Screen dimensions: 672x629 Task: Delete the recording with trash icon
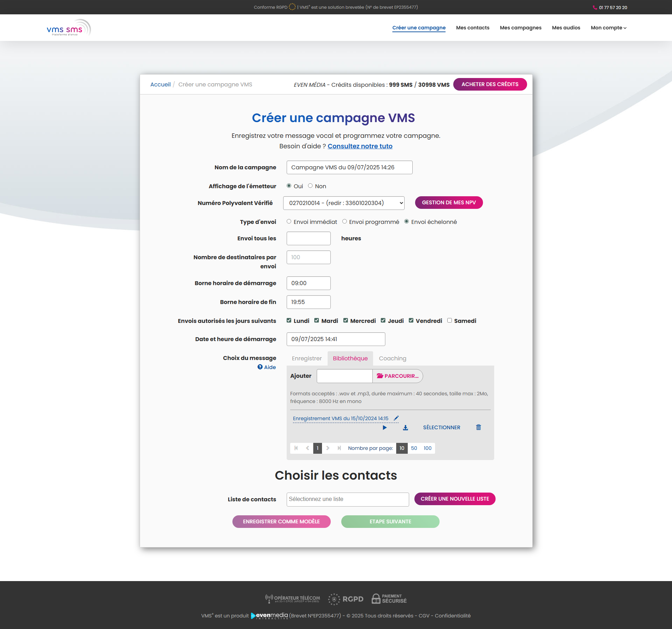[478, 427]
